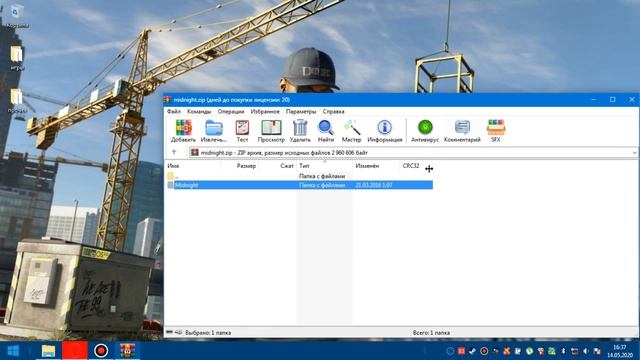640x360 pixels.
Task: Click the WinRAR window title bar icon
Action: [168, 100]
